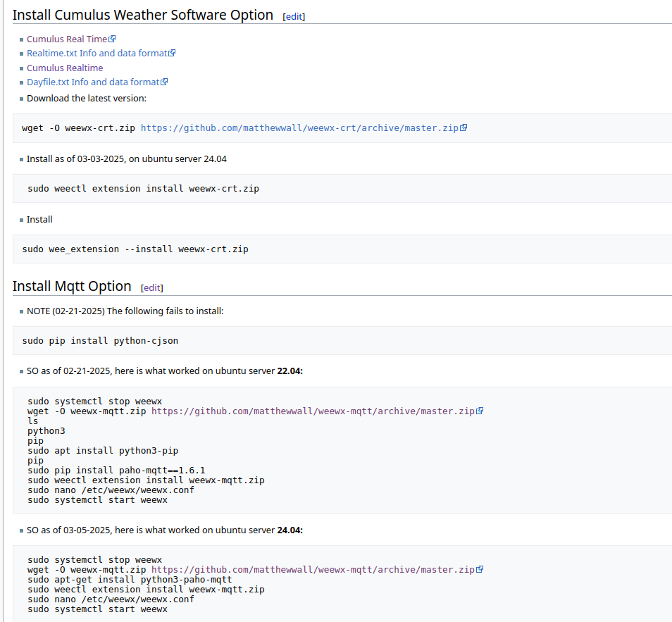Click external-link icon after weewx-crt master.zip URL
The height and width of the screenshot is (622, 672).
[x=463, y=128]
